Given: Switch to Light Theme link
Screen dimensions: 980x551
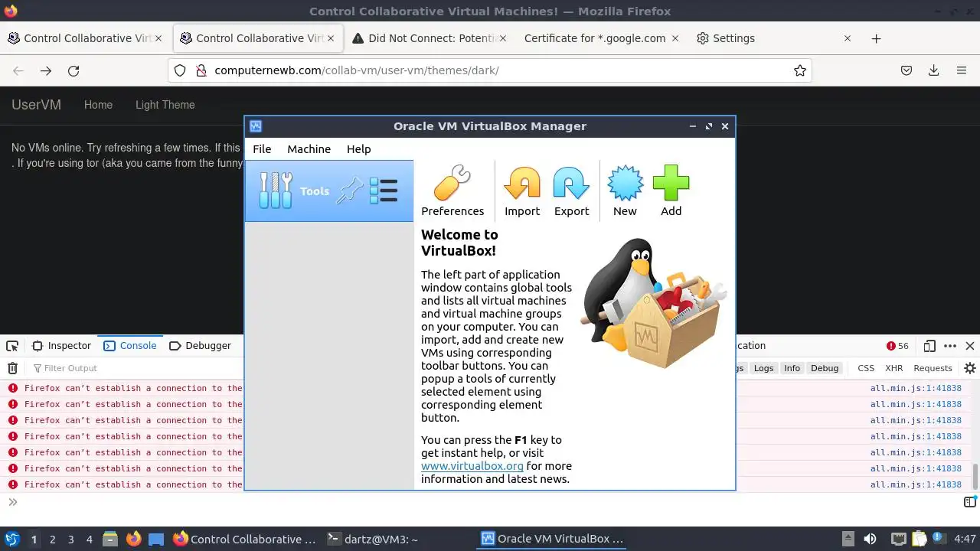Looking at the screenshot, I should 165,105.
